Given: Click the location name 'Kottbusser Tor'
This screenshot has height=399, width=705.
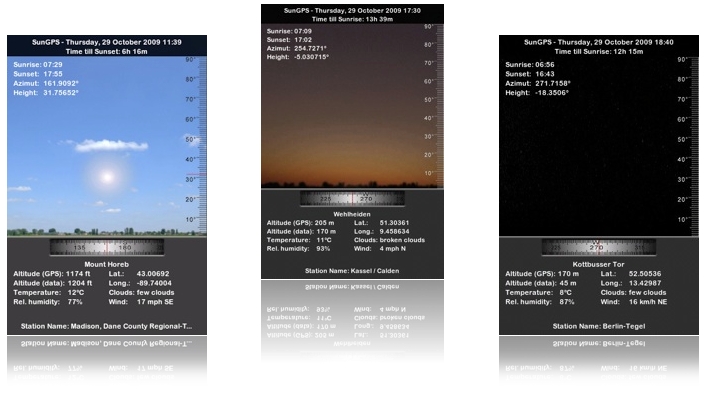Looking at the screenshot, I should tap(598, 265).
